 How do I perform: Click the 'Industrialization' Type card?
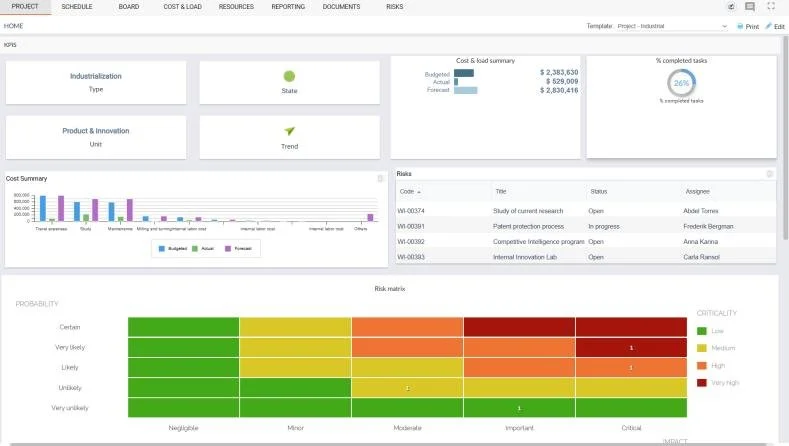point(96,83)
